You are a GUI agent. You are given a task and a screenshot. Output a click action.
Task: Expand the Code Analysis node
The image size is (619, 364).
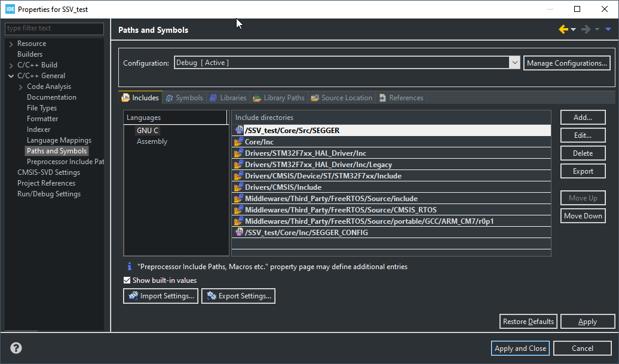click(x=21, y=87)
